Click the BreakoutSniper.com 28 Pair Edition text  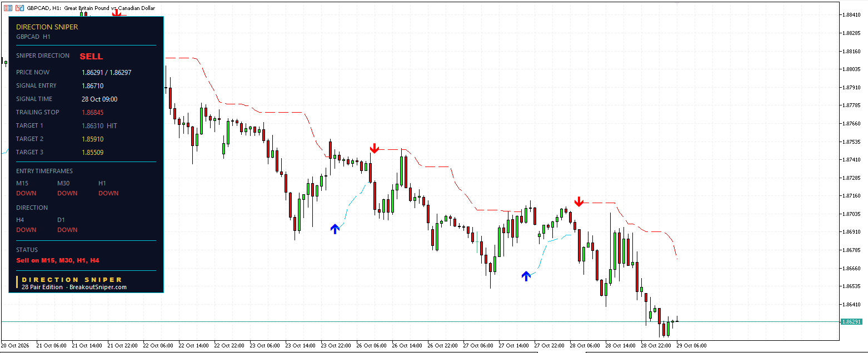point(74,287)
